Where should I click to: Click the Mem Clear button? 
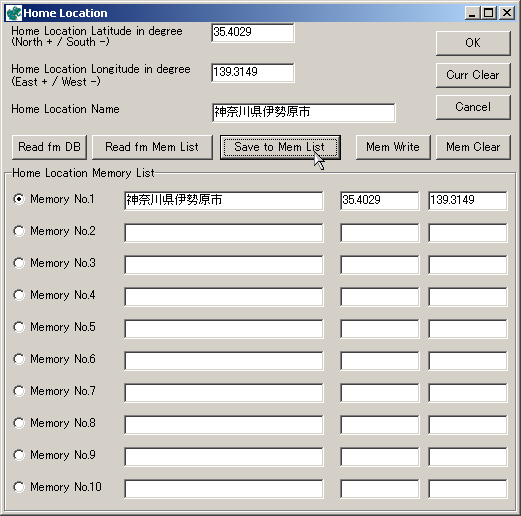coord(473,147)
